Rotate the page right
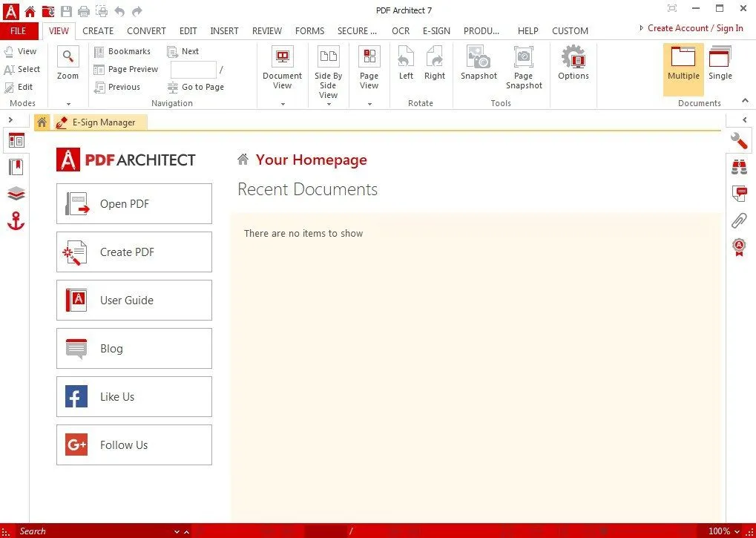This screenshot has width=756, height=538. [434, 67]
